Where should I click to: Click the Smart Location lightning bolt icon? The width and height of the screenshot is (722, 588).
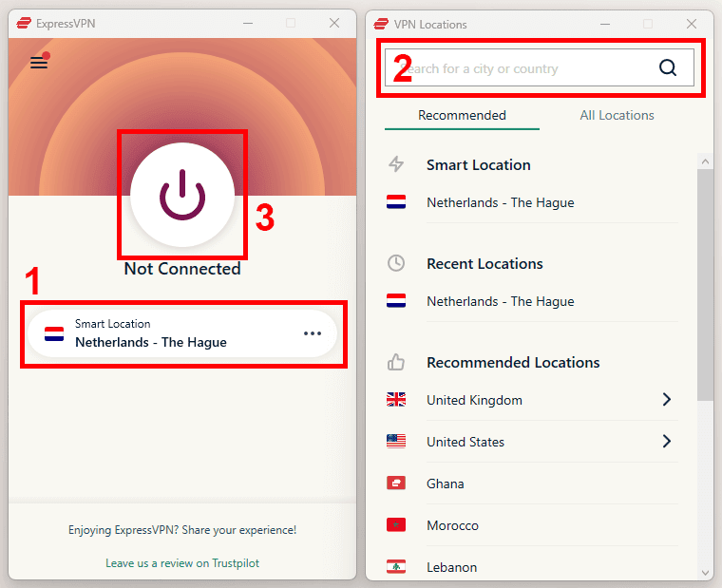click(396, 164)
